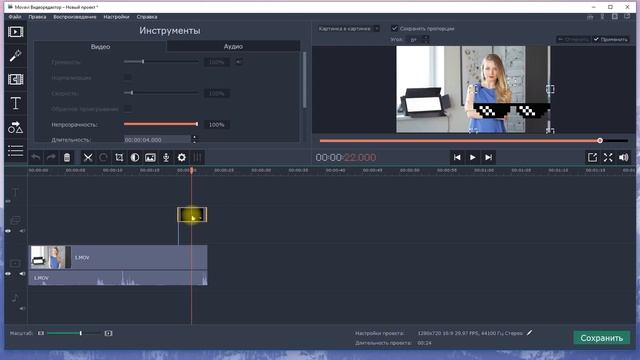Click the volume slider in Tools
Image resolution: width=640 pixels, height=360 pixels.
pyautogui.click(x=161, y=62)
